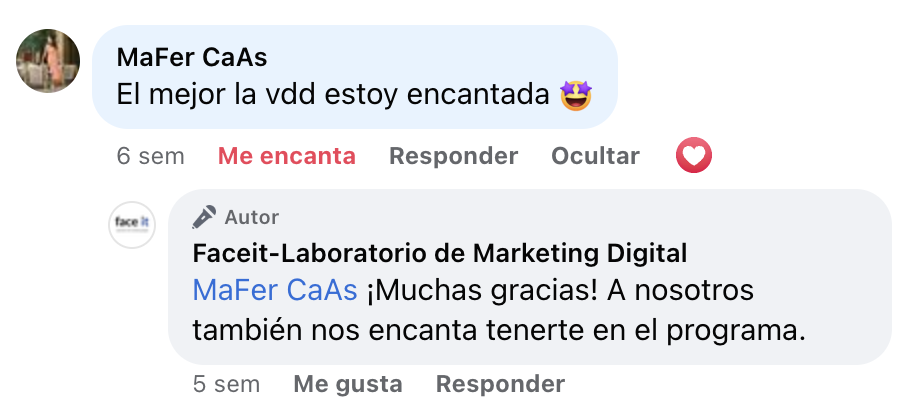Select the text 'El mejor la vdd estoy encantada'
Viewport: 910px width, 402px height.
click(x=333, y=96)
